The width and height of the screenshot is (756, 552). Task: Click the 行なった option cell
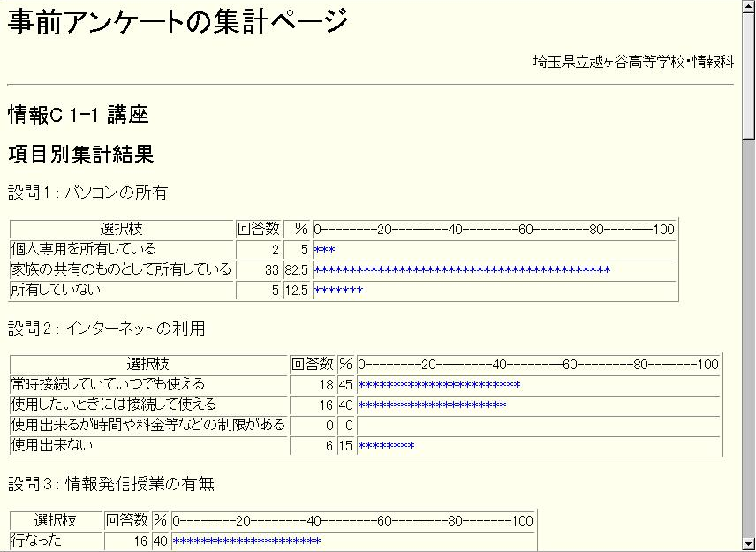36,541
